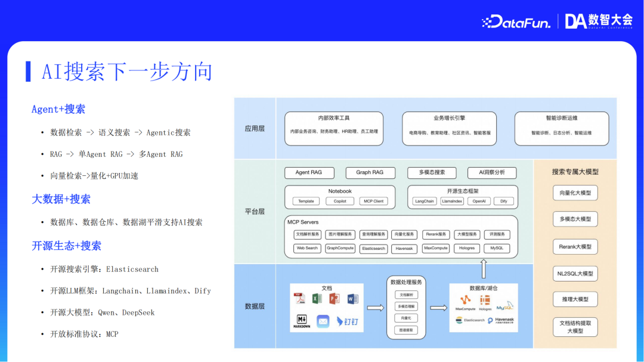Select the NL2SQL大模型 box

(x=575, y=273)
